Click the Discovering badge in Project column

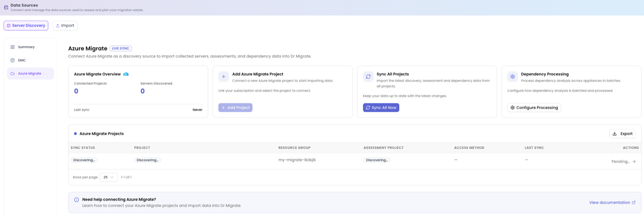[147, 160]
